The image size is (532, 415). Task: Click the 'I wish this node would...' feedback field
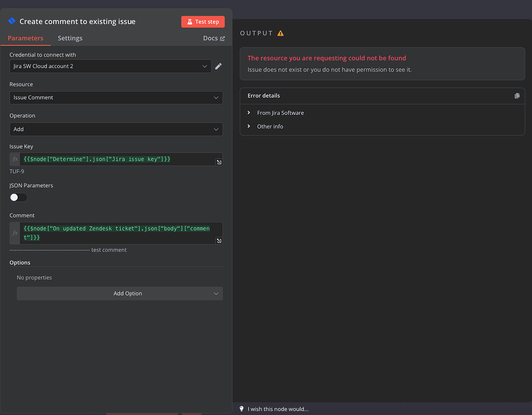pos(274,409)
